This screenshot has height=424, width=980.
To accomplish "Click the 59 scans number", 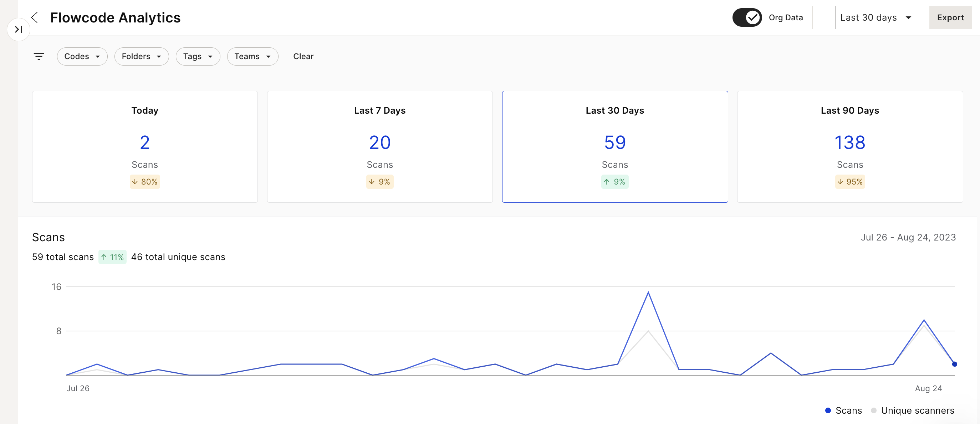I will tap(615, 143).
